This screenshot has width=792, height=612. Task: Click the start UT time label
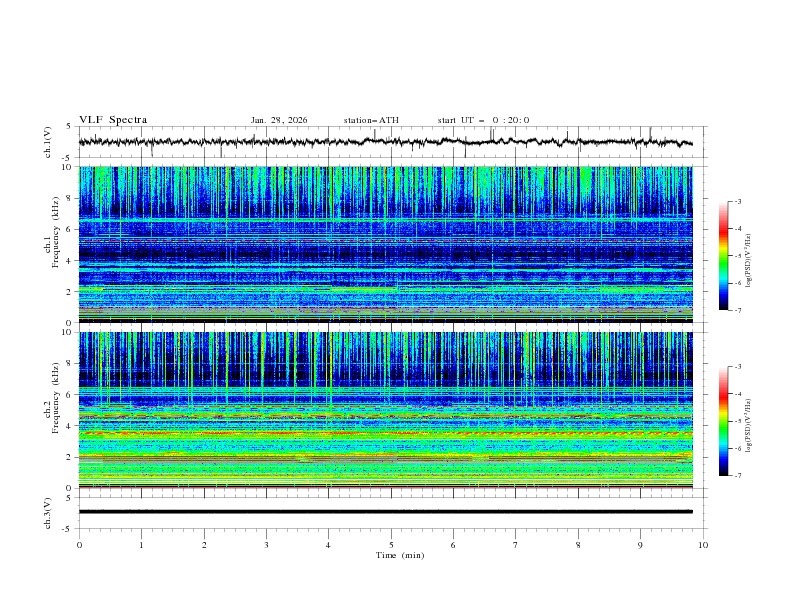pos(483,120)
